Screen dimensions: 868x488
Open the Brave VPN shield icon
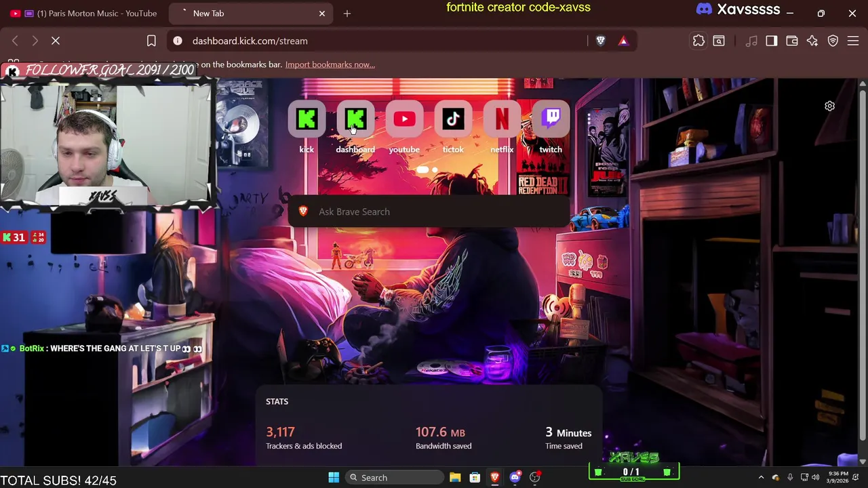click(x=833, y=41)
